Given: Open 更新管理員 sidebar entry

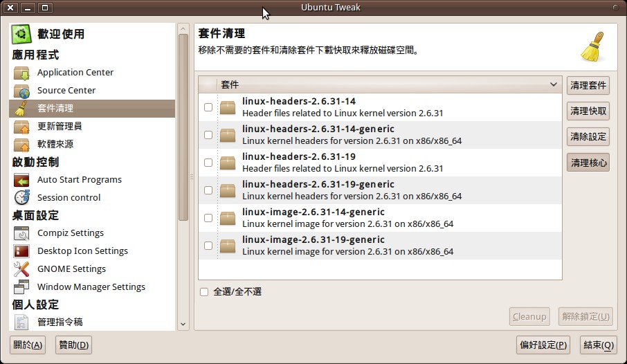Looking at the screenshot, I should 92,127.
